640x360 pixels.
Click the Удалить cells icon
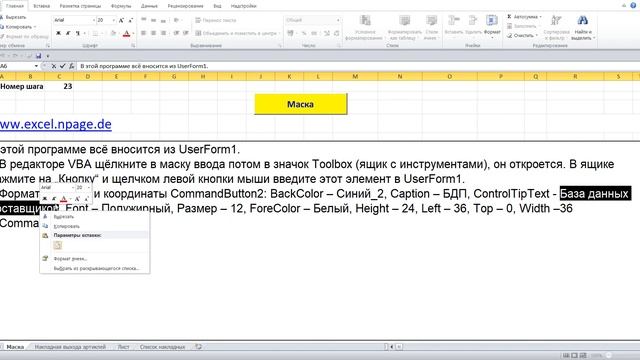pyautogui.click(x=473, y=20)
